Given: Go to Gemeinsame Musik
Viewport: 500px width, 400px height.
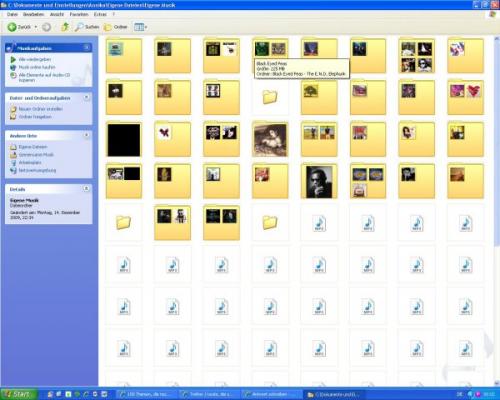Looking at the screenshot, I should pyautogui.click(x=36, y=155).
